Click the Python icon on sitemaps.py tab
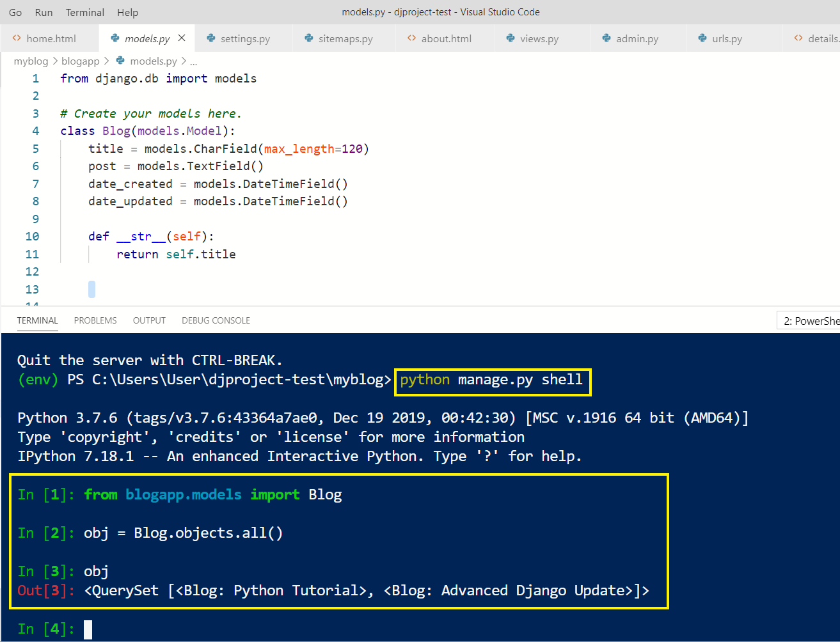Viewport: 840px width, 642px height. (309, 38)
